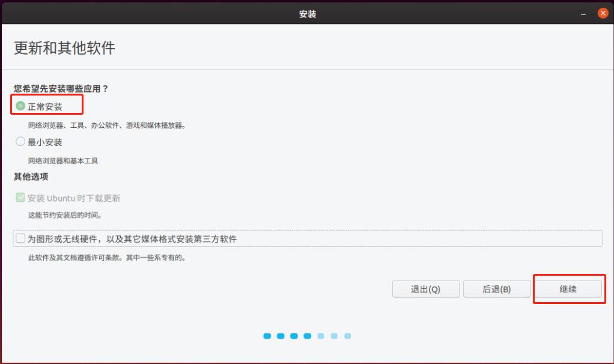Click the last light progress dot
The image size is (614, 364).
(348, 336)
